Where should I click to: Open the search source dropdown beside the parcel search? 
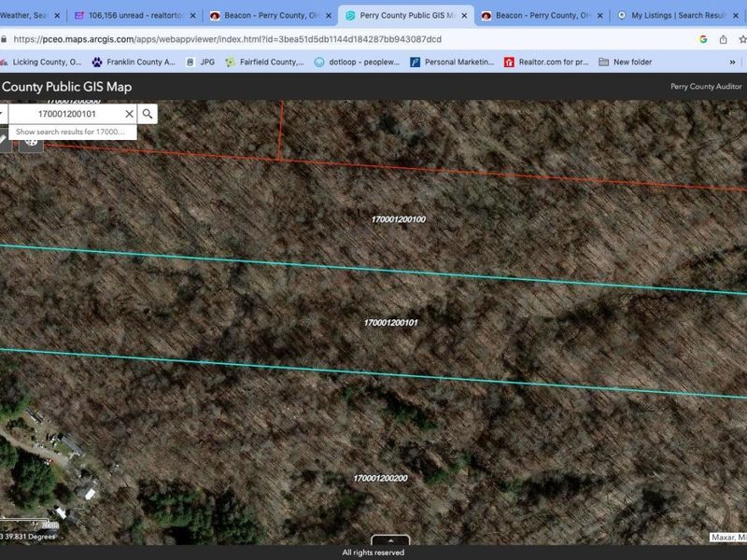[x=3, y=113]
